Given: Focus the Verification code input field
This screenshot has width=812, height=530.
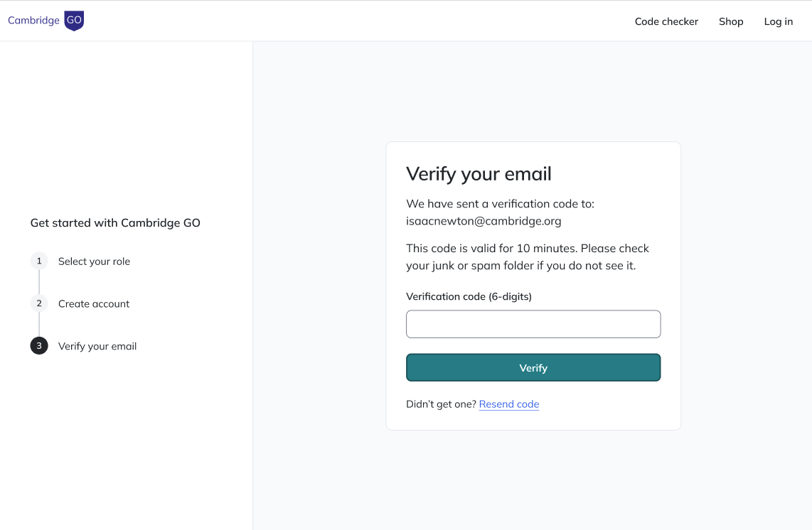Looking at the screenshot, I should (533, 324).
